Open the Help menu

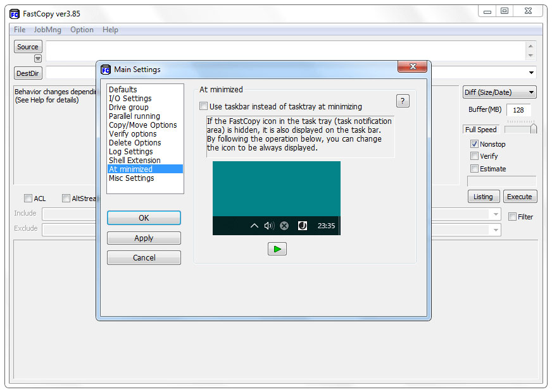coord(110,30)
